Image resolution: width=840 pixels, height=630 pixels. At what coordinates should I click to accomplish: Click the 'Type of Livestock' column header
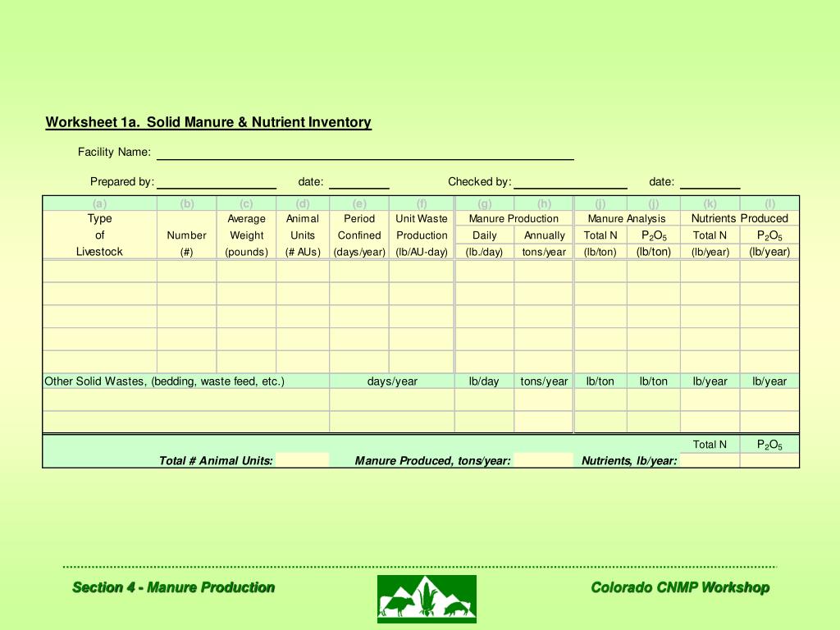[99, 235]
